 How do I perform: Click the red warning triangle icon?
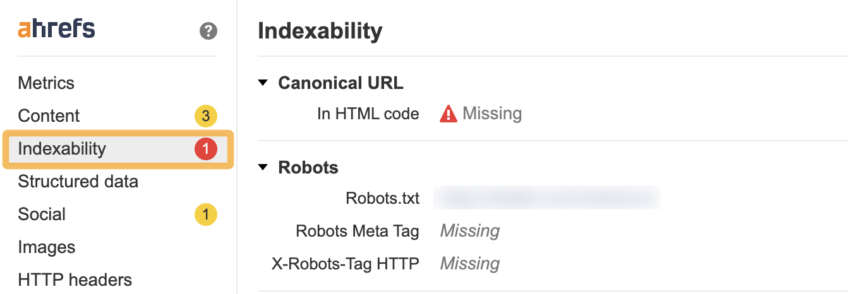(x=448, y=114)
